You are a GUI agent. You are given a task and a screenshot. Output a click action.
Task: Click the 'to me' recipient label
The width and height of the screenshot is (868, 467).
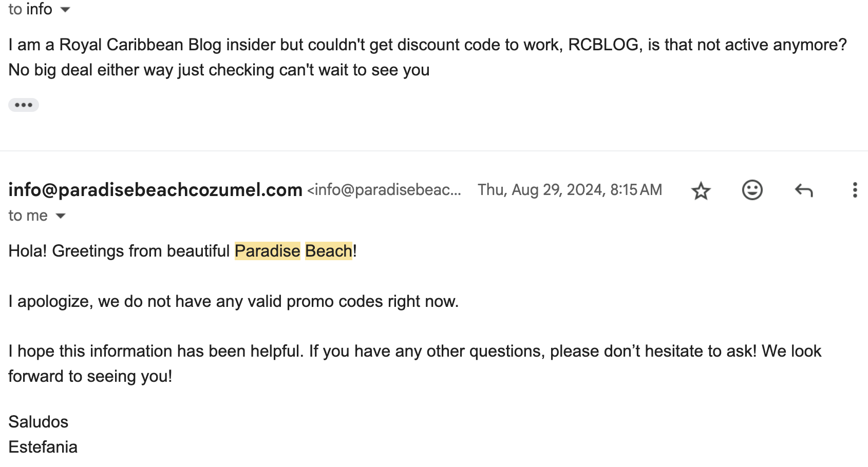tap(28, 216)
